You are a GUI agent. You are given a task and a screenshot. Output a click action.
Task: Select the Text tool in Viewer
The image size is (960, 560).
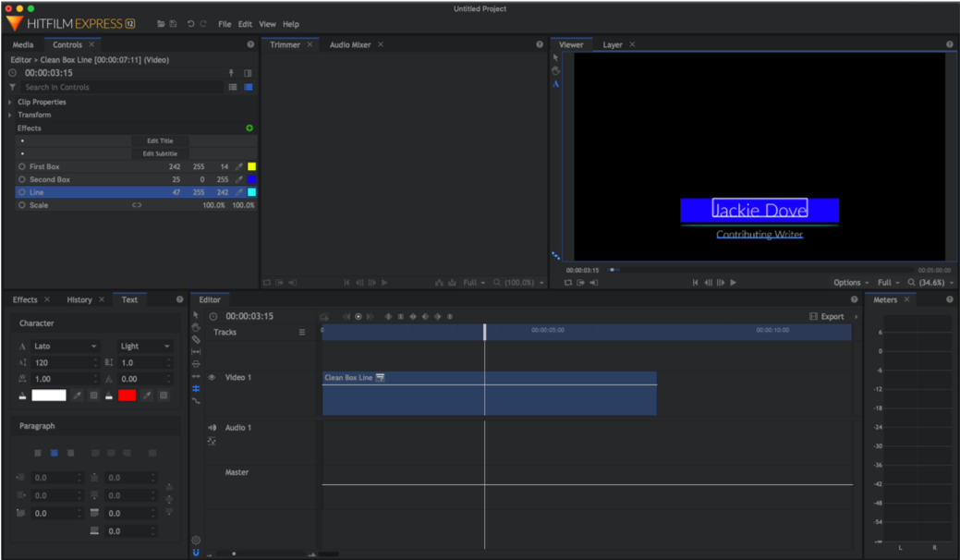[x=555, y=84]
